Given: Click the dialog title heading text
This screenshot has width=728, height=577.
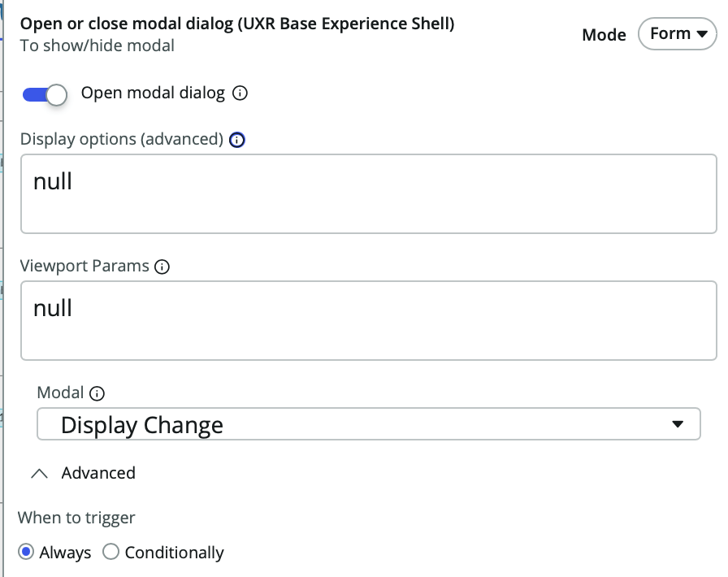Looking at the screenshot, I should pyautogui.click(x=237, y=24).
